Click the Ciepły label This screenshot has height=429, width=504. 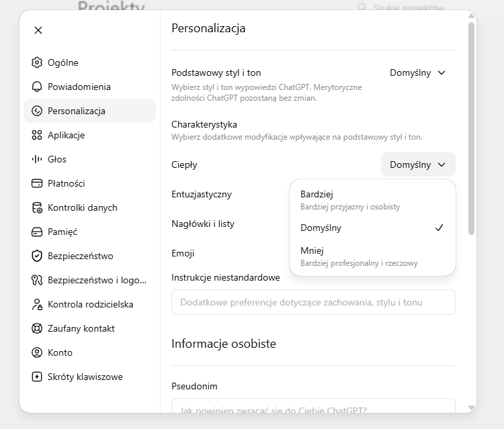(184, 165)
